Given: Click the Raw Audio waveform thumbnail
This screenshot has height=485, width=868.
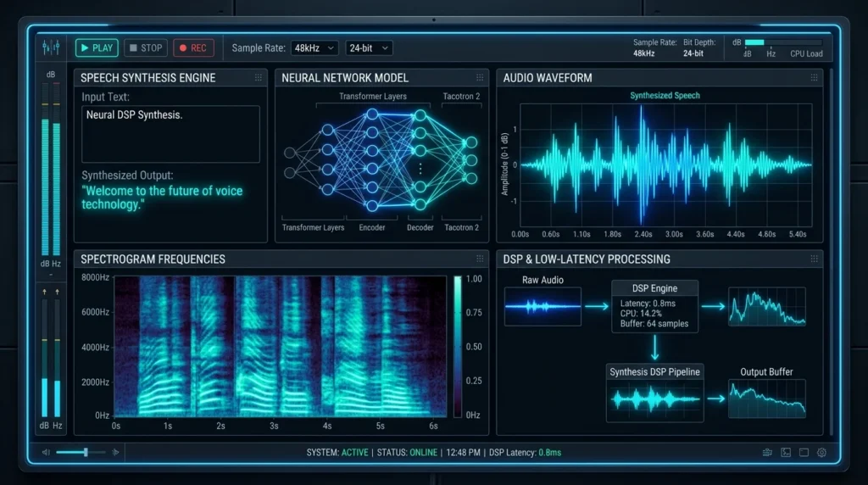Looking at the screenshot, I should coord(542,306).
